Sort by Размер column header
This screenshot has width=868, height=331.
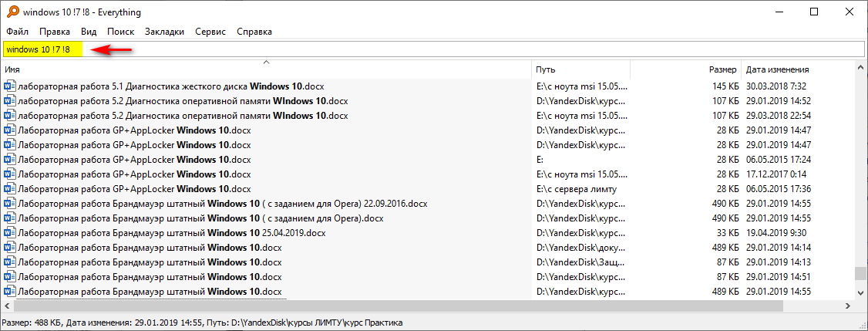(685, 69)
